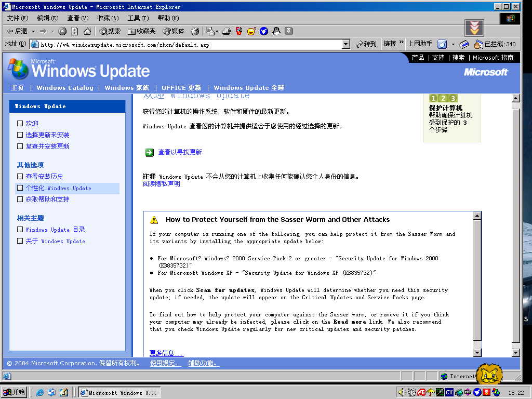
Task: Expand the Back button history dropdown arrow
Action: pyautogui.click(x=33, y=31)
